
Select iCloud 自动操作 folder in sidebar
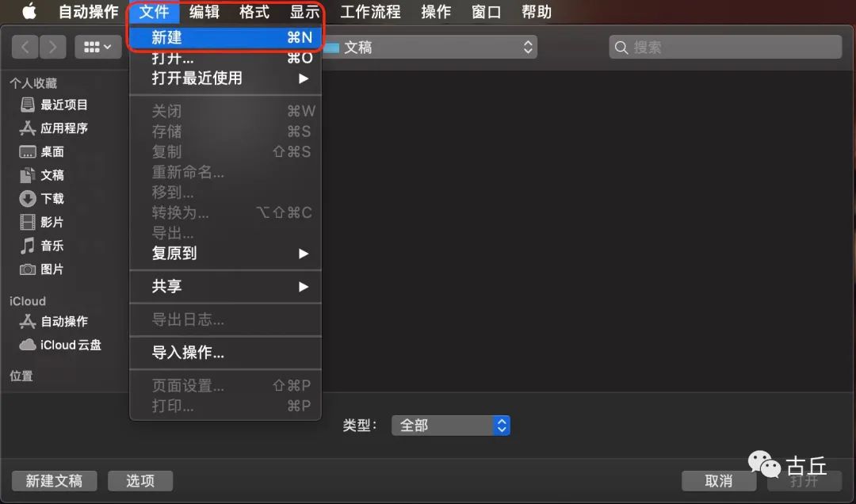(x=54, y=321)
